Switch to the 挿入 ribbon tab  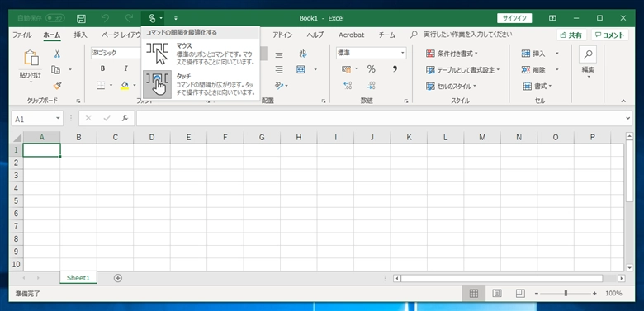81,35
